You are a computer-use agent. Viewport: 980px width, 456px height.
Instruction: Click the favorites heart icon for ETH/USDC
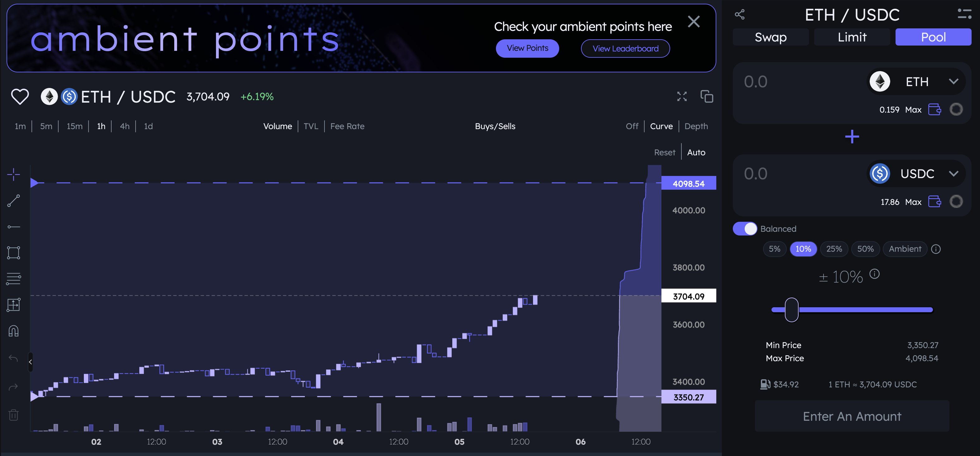(19, 97)
